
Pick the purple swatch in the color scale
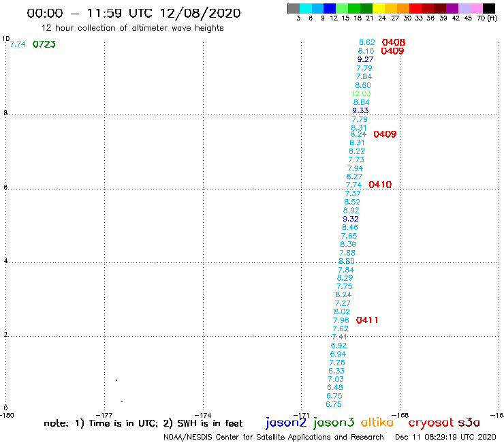point(452,8)
